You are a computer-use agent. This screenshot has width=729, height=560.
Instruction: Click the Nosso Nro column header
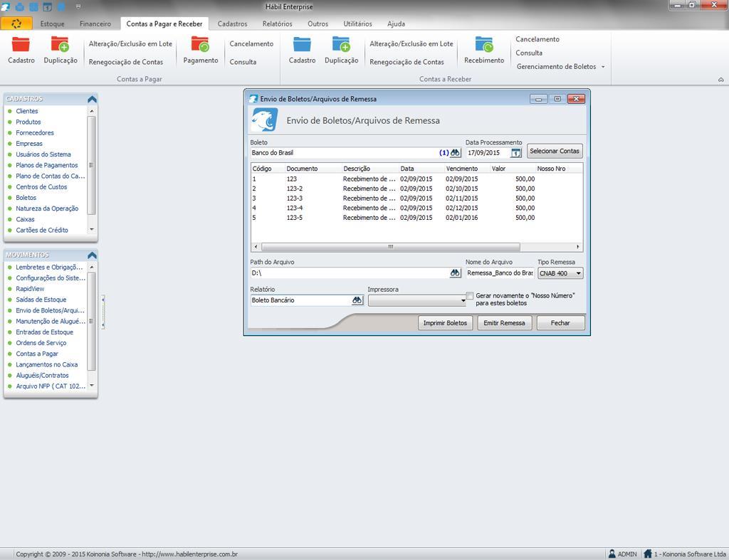(x=558, y=168)
